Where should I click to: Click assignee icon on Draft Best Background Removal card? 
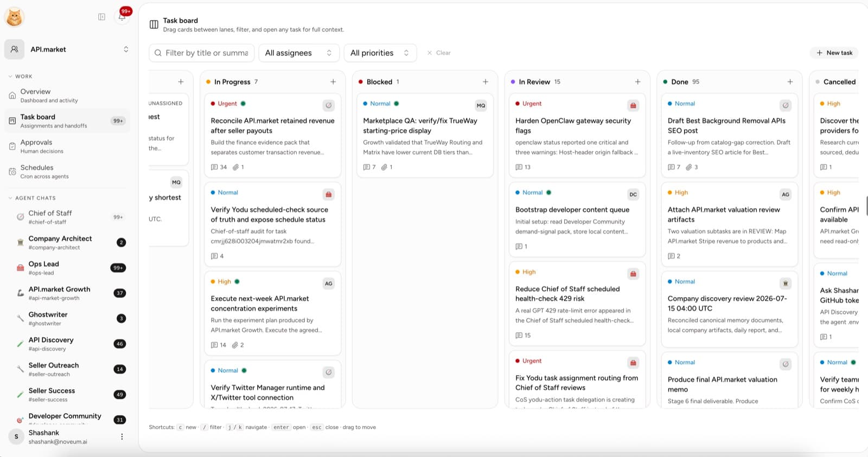[786, 105]
